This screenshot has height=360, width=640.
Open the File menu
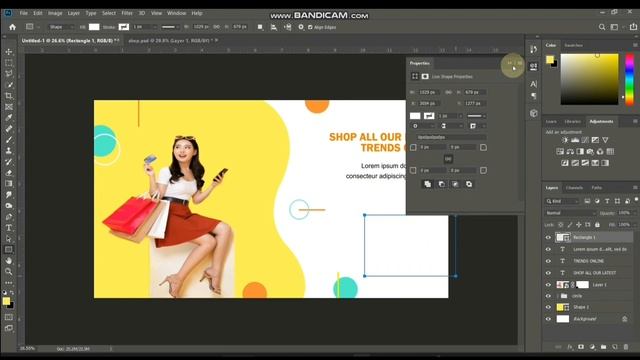[x=24, y=13]
